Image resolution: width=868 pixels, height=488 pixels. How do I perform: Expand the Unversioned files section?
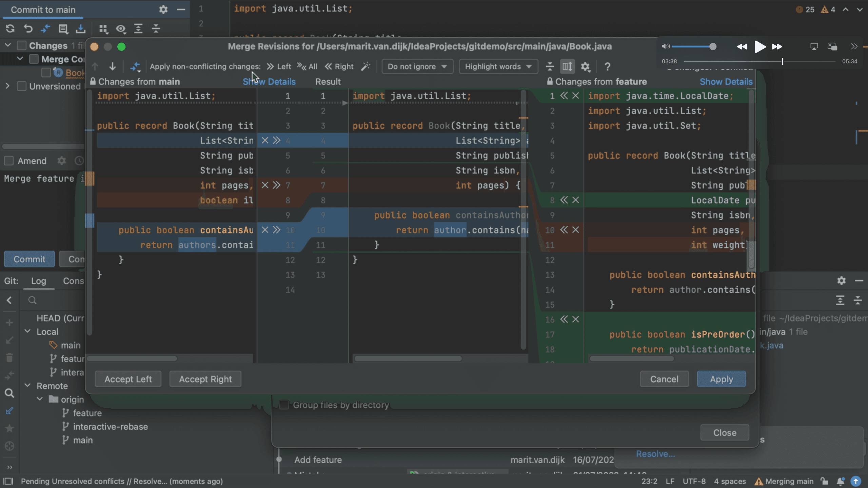(x=7, y=86)
